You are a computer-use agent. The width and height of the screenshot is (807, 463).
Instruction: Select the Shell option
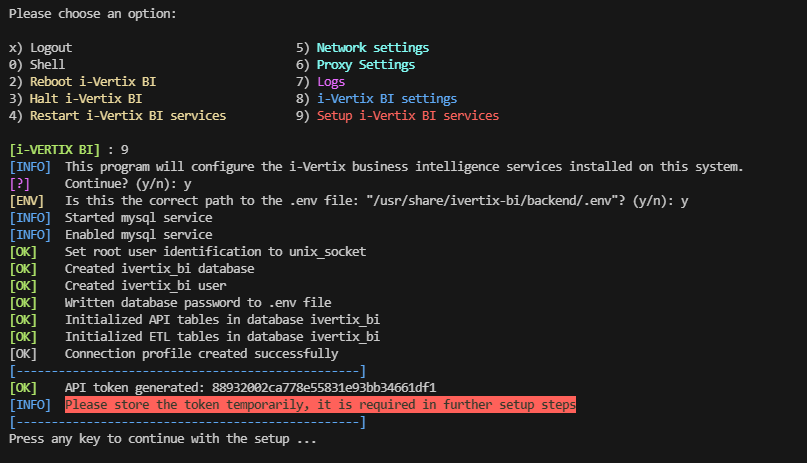(x=37, y=65)
